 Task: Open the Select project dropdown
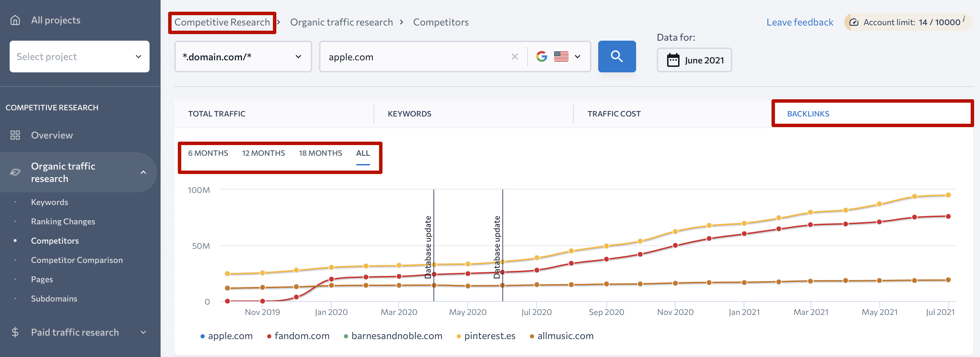pos(80,56)
